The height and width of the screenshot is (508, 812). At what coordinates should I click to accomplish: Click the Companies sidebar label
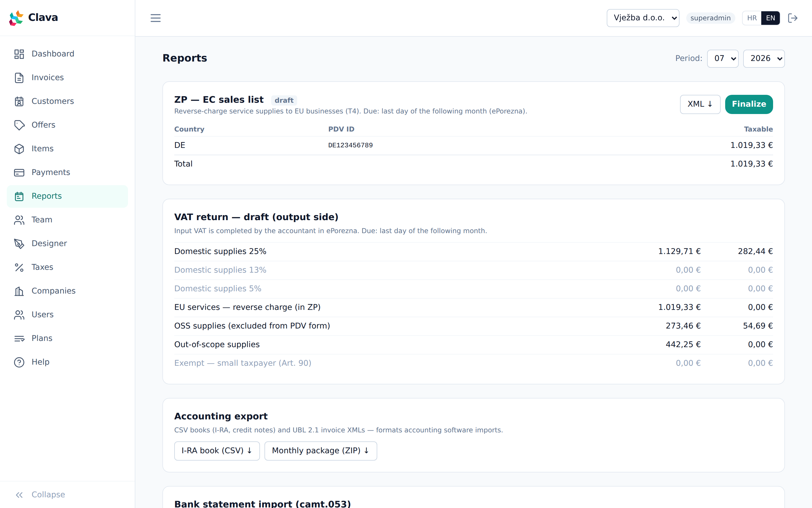[x=53, y=291]
